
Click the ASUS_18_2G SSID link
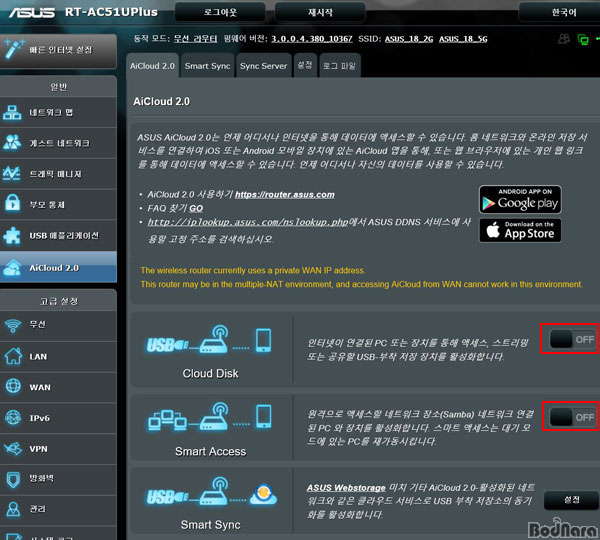point(409,39)
